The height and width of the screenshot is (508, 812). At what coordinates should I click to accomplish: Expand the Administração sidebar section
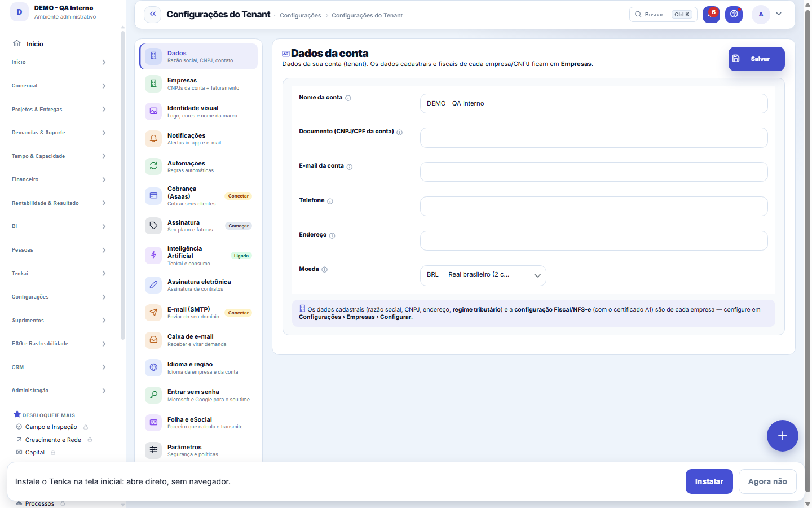coord(59,391)
